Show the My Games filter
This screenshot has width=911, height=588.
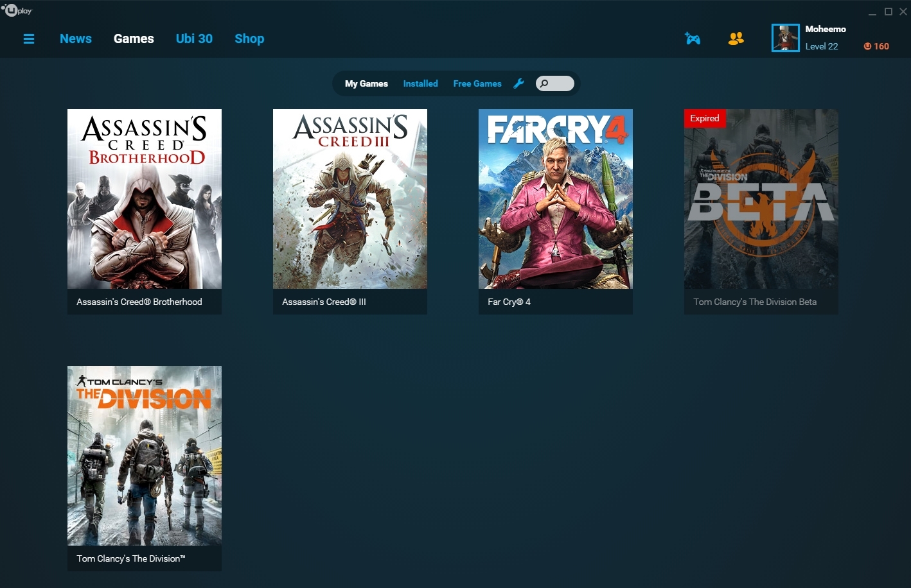pyautogui.click(x=366, y=83)
